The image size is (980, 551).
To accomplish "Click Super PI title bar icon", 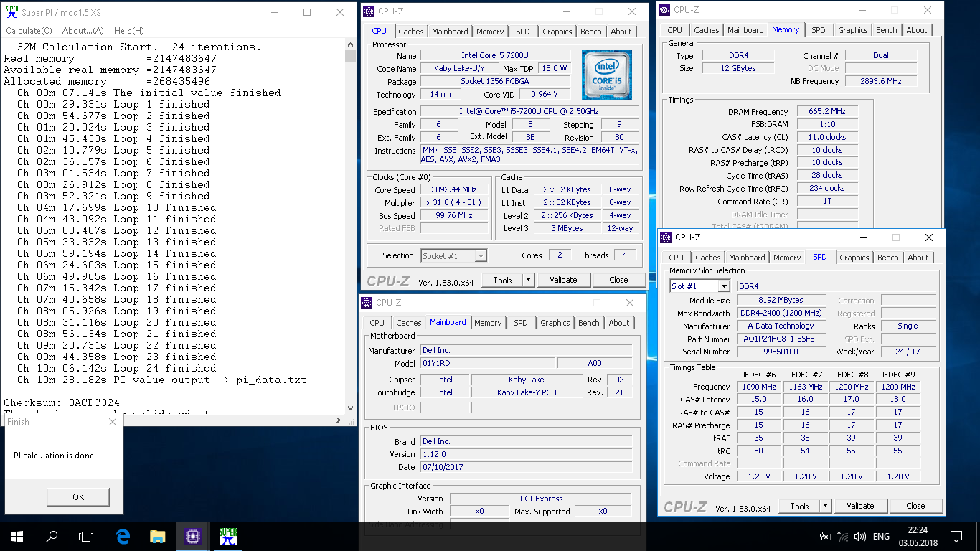I will (11, 12).
